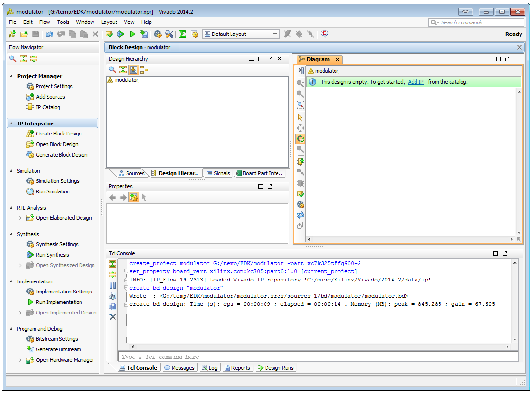Toggle the highlighted Diagram toolbar button
The height and width of the screenshot is (393, 532).
[x=300, y=138]
